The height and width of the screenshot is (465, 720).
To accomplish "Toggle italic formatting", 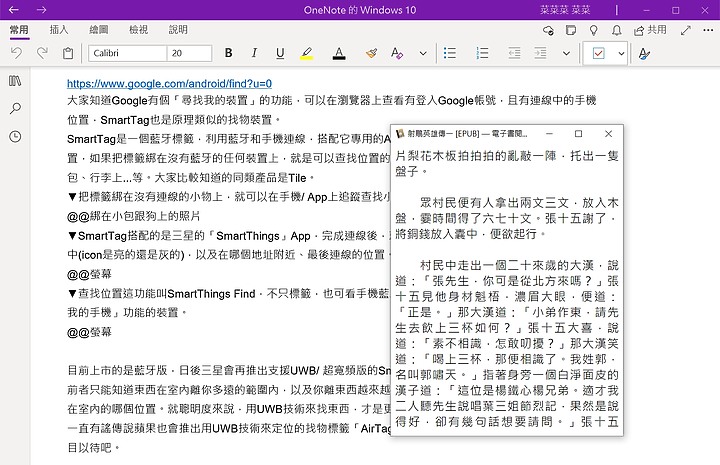I will 254,53.
